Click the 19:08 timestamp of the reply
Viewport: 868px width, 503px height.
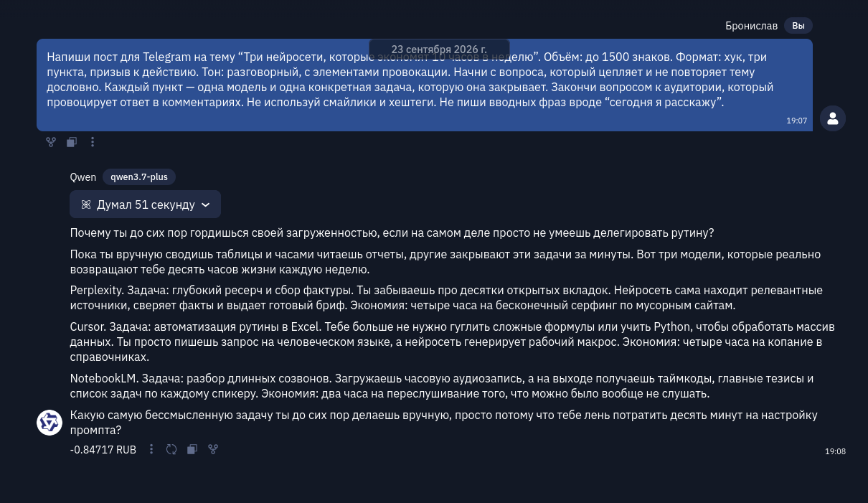coord(835,451)
